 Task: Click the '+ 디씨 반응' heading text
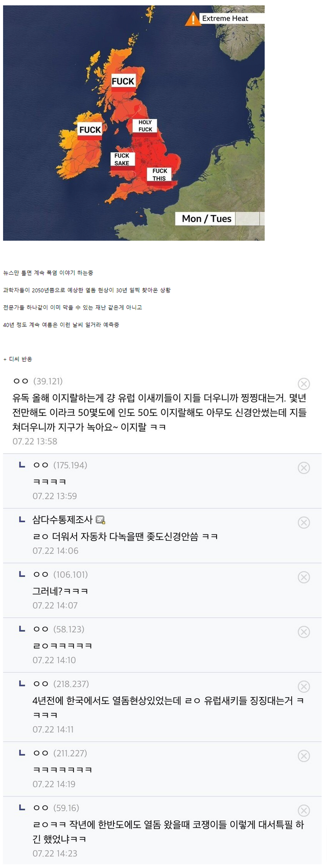[x=18, y=359]
